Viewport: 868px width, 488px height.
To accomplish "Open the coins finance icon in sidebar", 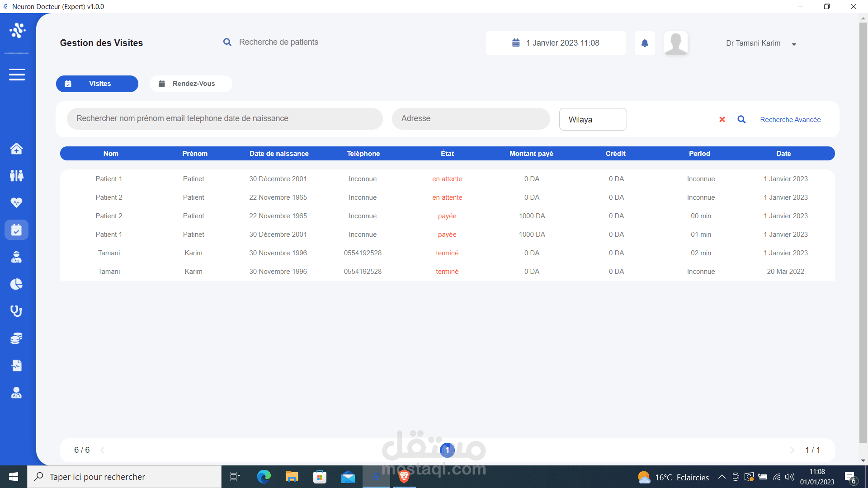I will pyautogui.click(x=16, y=338).
